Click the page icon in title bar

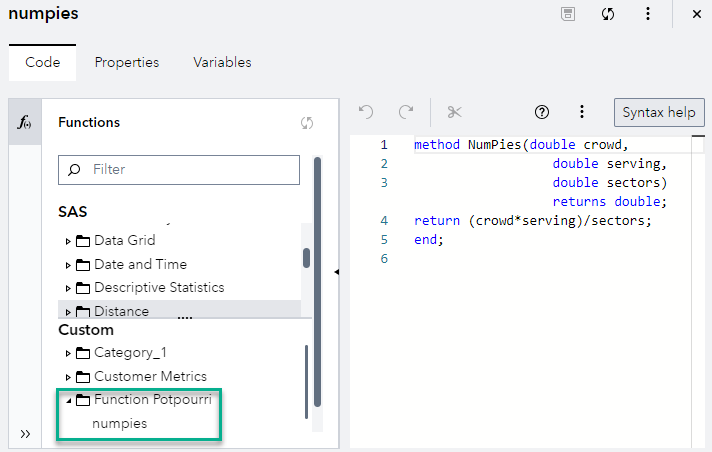click(x=567, y=14)
